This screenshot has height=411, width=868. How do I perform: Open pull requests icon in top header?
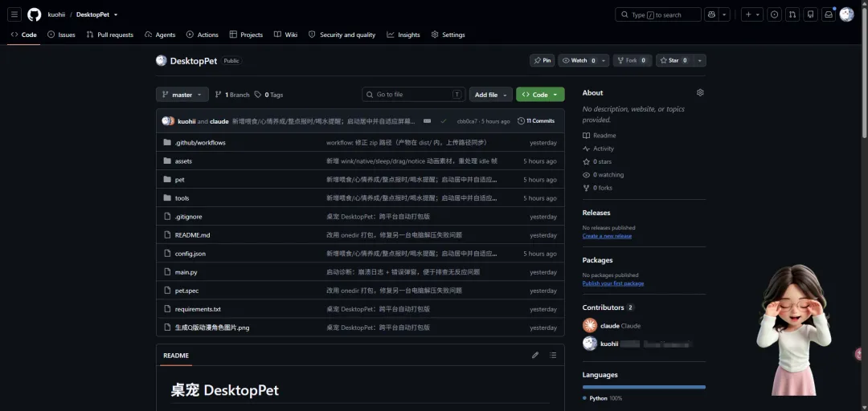click(x=792, y=14)
